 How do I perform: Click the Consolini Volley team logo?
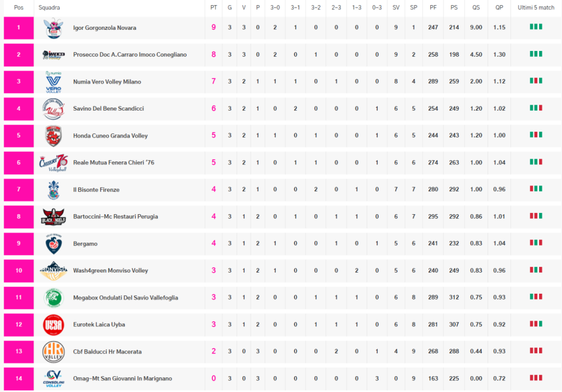53,379
